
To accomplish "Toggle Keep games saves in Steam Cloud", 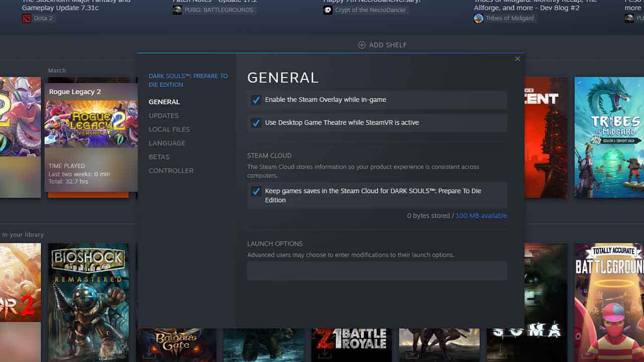I will coord(256,192).
